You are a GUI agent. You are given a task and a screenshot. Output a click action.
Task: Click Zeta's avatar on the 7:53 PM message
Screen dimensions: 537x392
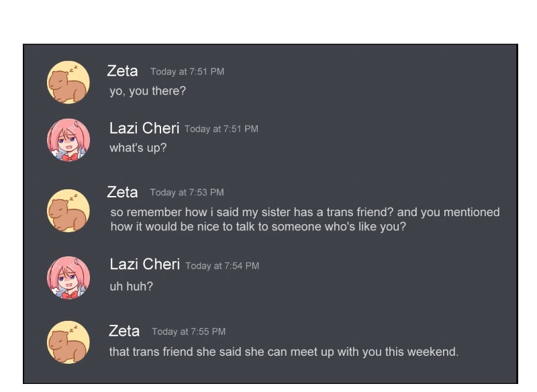[x=68, y=211]
